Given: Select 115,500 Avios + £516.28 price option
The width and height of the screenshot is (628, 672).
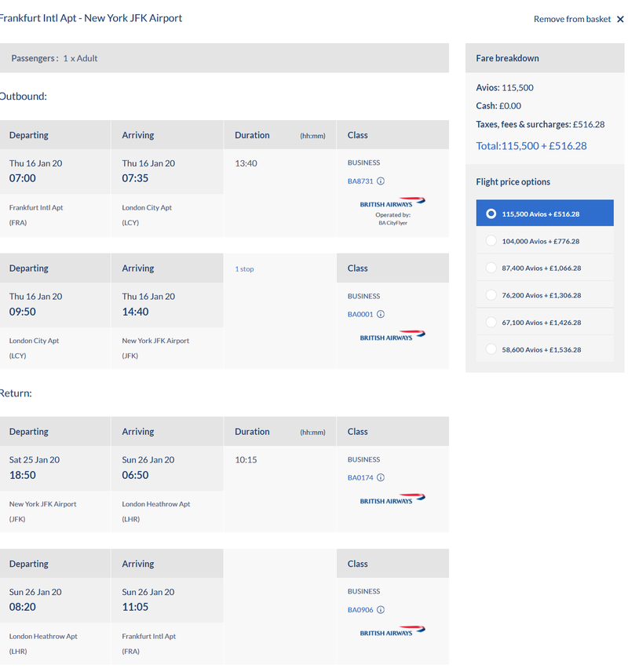Looking at the screenshot, I should [545, 213].
